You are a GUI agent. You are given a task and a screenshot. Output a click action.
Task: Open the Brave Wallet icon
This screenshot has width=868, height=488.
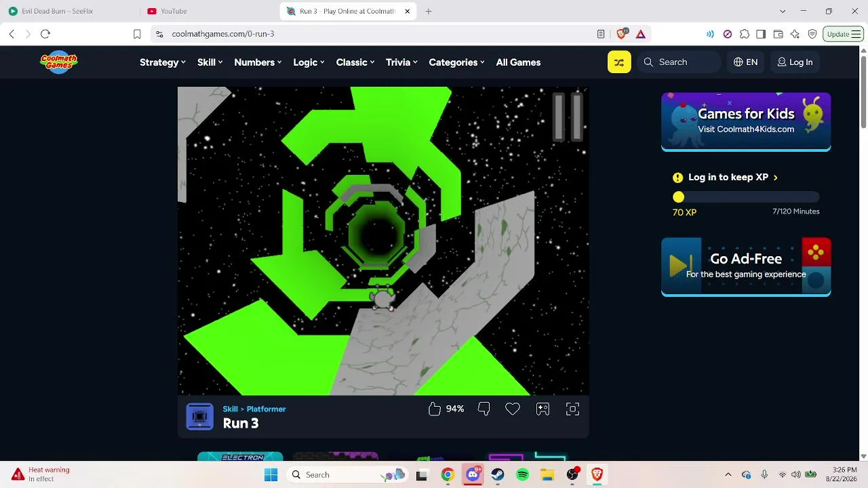click(x=778, y=34)
